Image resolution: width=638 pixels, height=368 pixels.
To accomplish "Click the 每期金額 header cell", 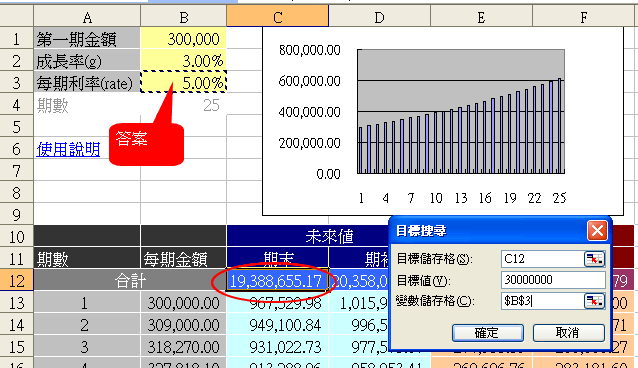I will tap(184, 259).
